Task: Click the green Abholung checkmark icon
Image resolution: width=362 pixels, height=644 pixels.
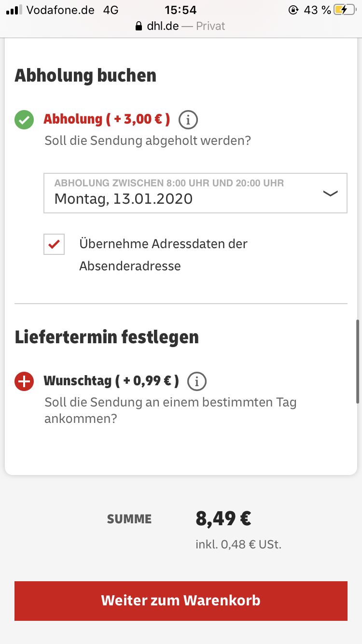Action: pyautogui.click(x=24, y=120)
